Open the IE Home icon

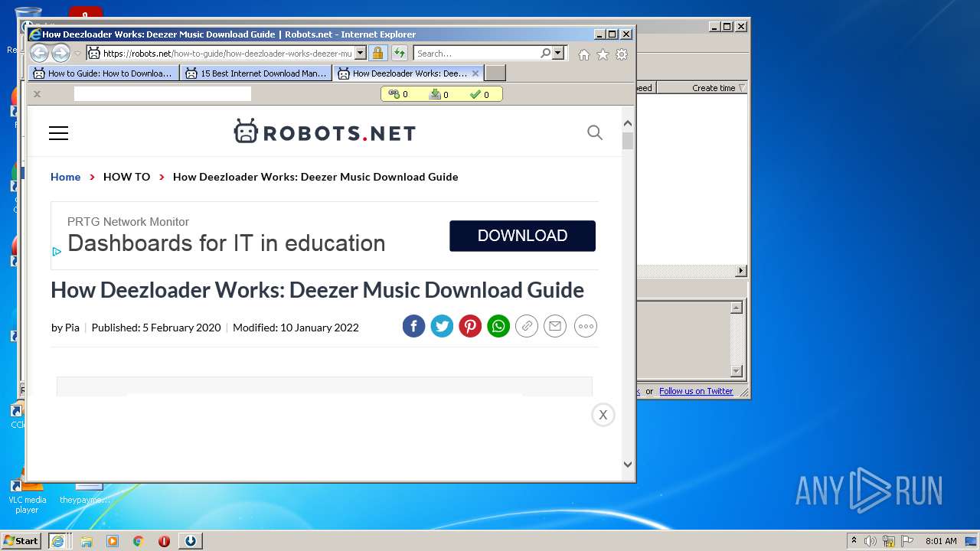[x=584, y=54]
